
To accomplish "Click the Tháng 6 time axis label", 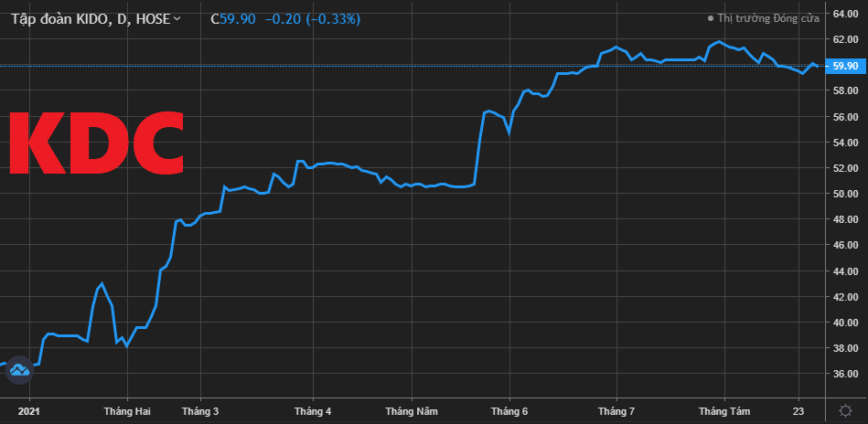I will (x=509, y=411).
